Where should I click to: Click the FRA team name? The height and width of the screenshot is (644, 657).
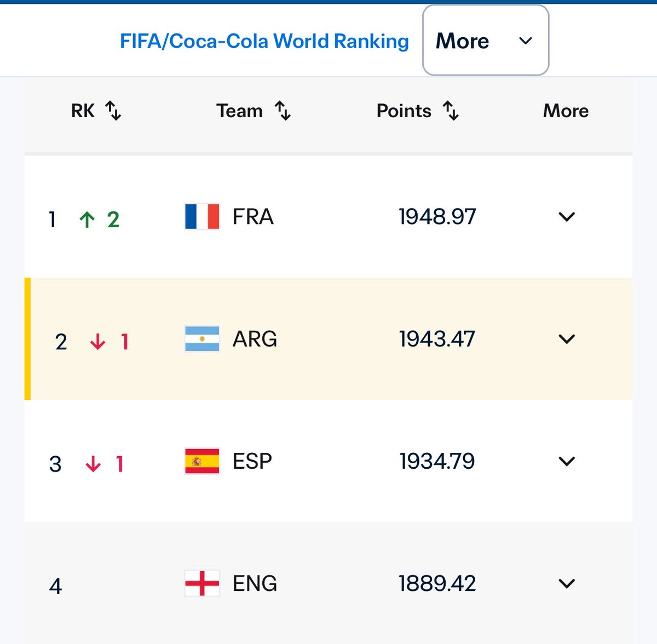[x=253, y=217]
